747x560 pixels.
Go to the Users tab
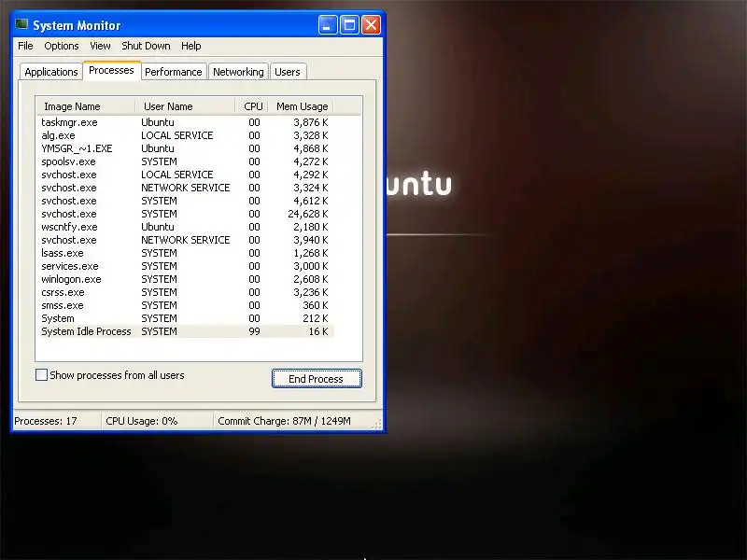pos(288,72)
